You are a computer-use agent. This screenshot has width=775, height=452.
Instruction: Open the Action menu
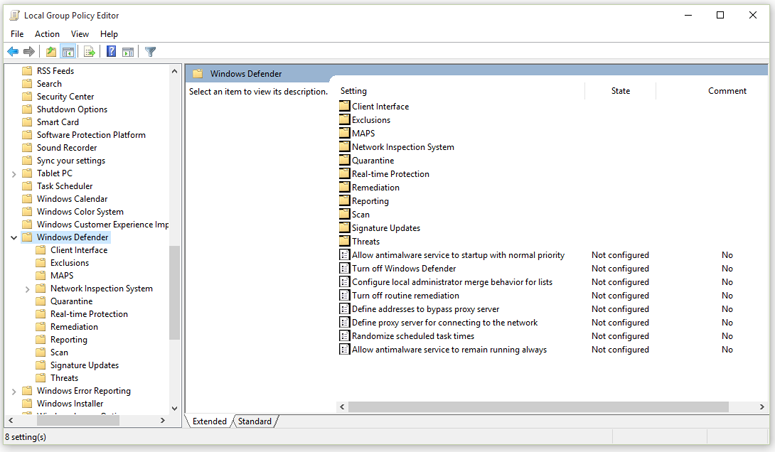47,34
